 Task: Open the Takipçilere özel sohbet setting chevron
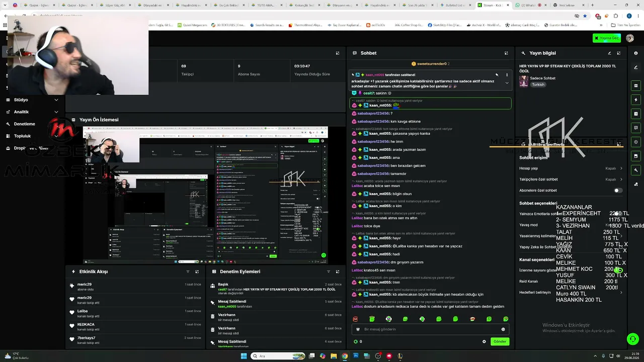(621, 179)
